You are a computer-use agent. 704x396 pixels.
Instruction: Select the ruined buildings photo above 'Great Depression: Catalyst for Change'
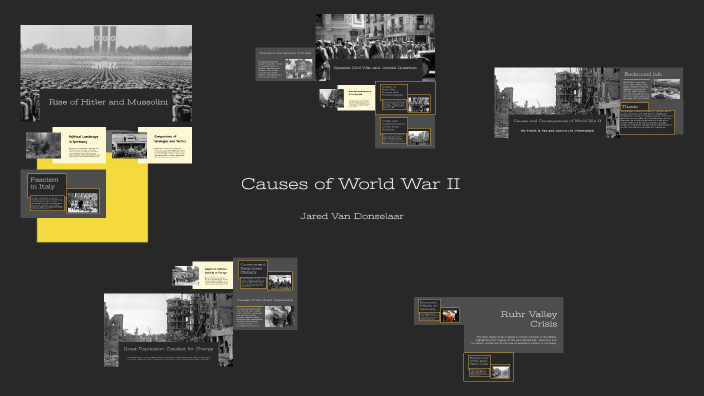click(x=168, y=318)
